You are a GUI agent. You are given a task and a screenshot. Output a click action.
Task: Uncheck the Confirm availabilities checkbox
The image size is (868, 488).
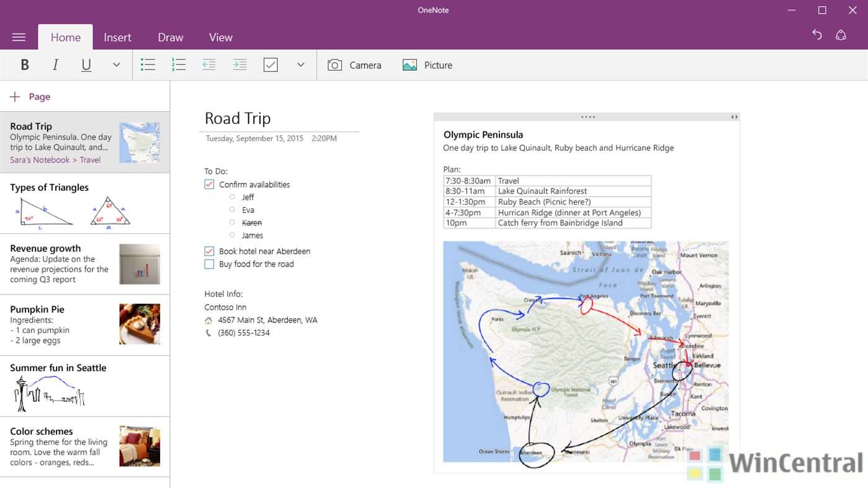click(x=209, y=184)
